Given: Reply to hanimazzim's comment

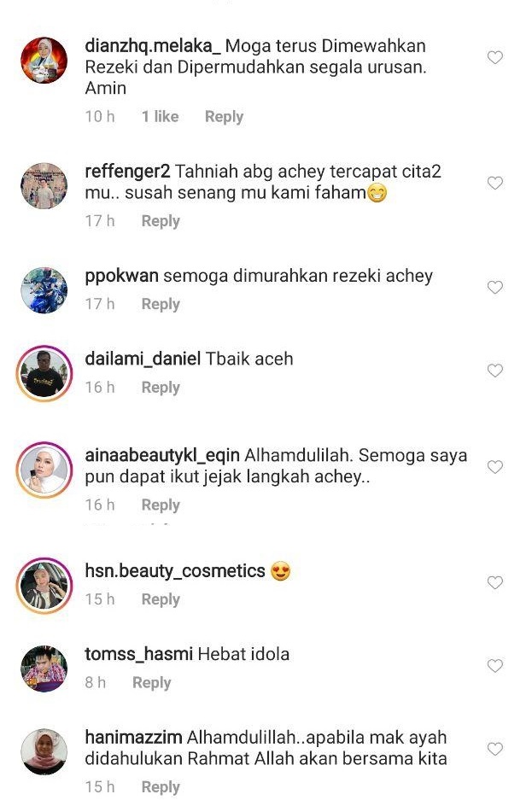Looking at the screenshot, I should (x=161, y=786).
